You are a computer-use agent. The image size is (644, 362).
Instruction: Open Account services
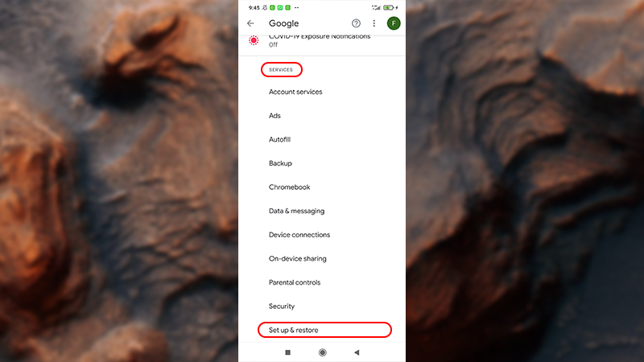click(322, 92)
